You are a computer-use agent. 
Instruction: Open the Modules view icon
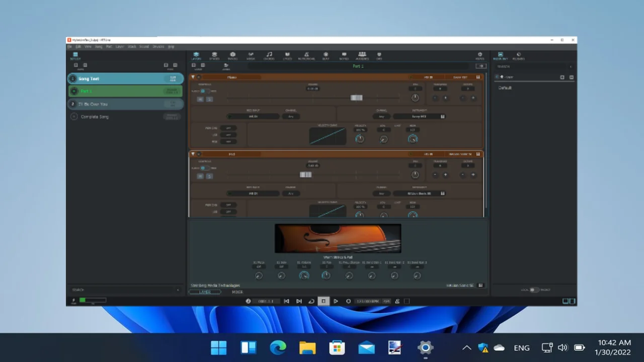(x=233, y=55)
